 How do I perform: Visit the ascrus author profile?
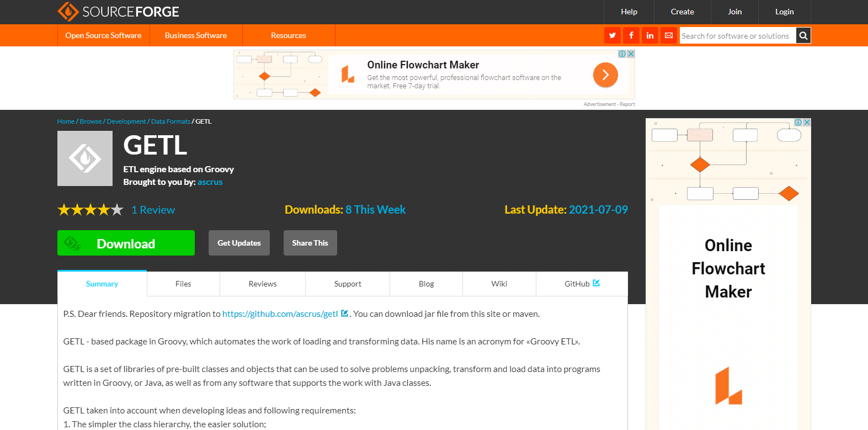point(210,182)
